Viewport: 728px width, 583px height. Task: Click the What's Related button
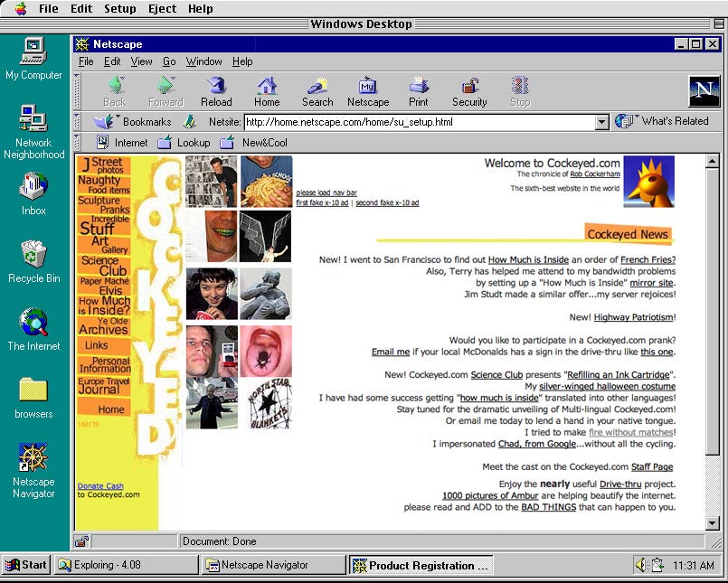662,121
